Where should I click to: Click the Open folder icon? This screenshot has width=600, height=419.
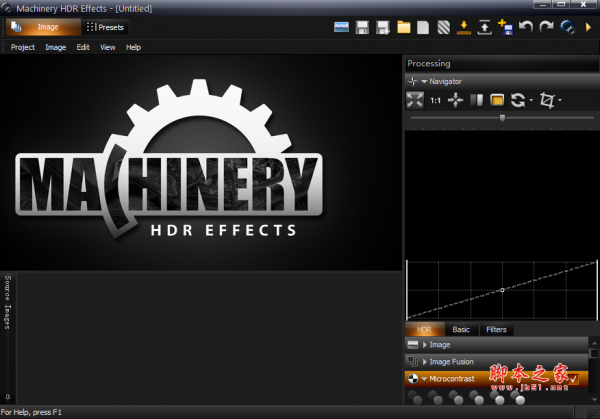coord(404,27)
